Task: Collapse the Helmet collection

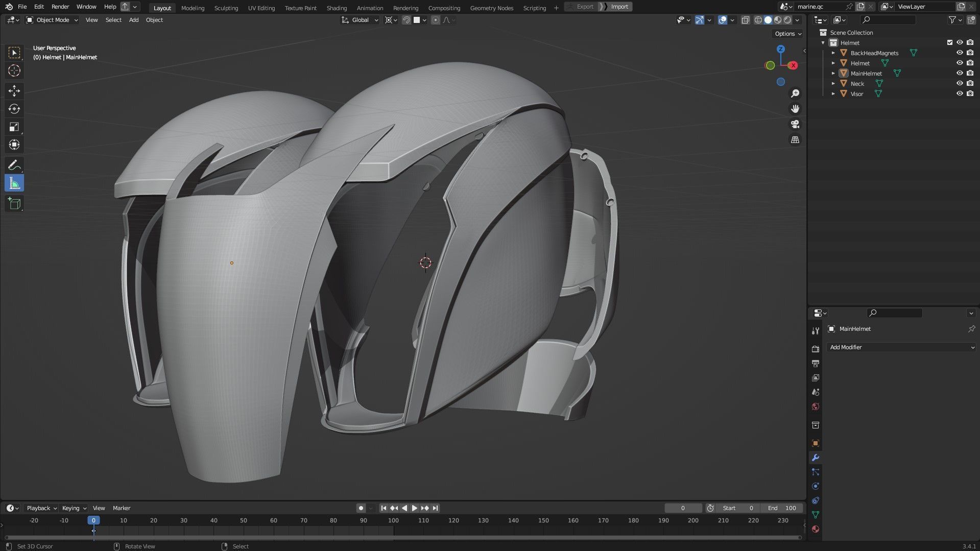Action: (x=823, y=42)
